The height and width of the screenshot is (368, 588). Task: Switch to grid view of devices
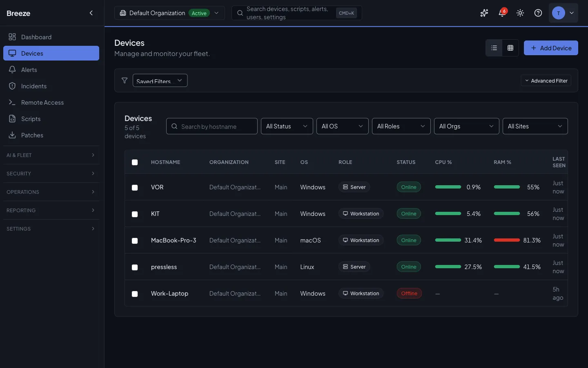(x=510, y=48)
